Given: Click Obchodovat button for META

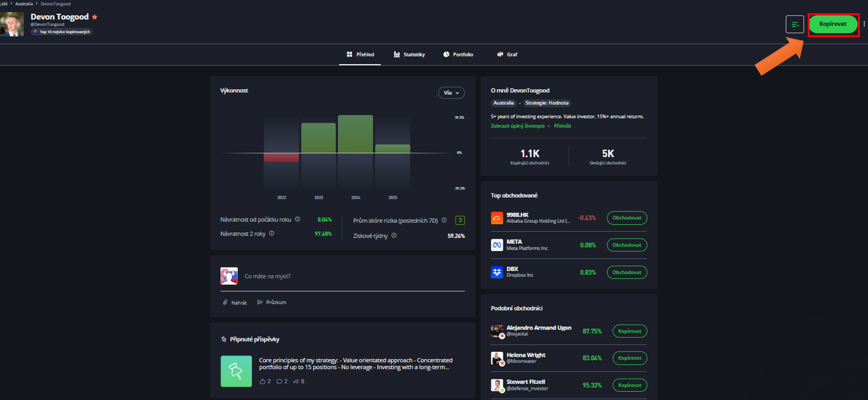Looking at the screenshot, I should [x=626, y=245].
